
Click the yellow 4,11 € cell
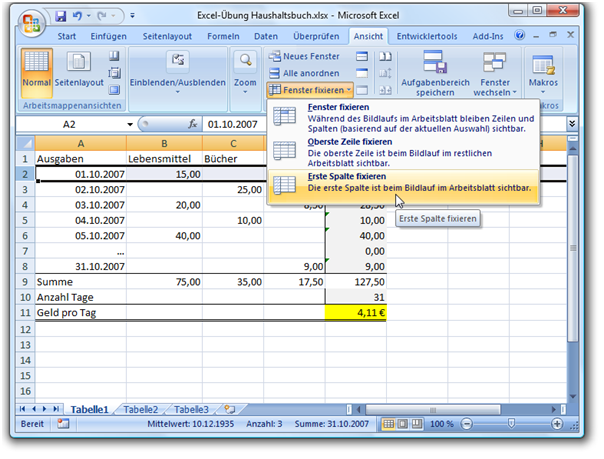(x=356, y=313)
